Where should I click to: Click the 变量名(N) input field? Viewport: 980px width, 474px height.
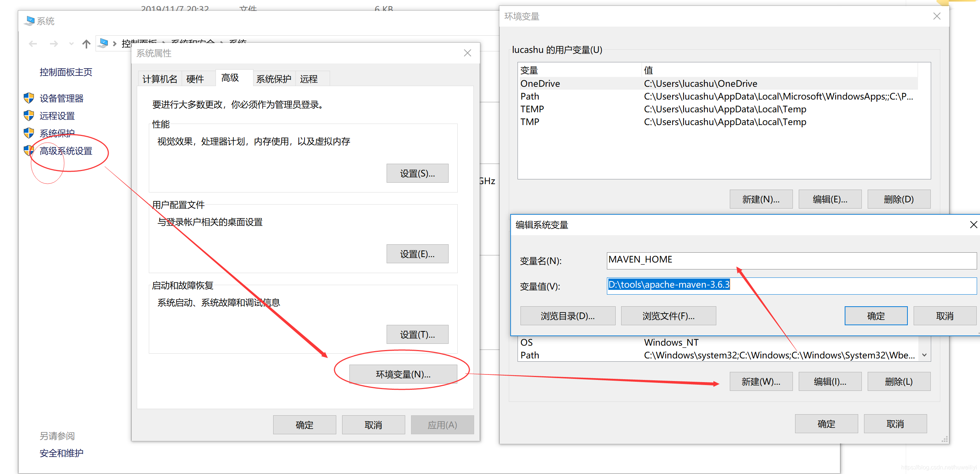[791, 260]
